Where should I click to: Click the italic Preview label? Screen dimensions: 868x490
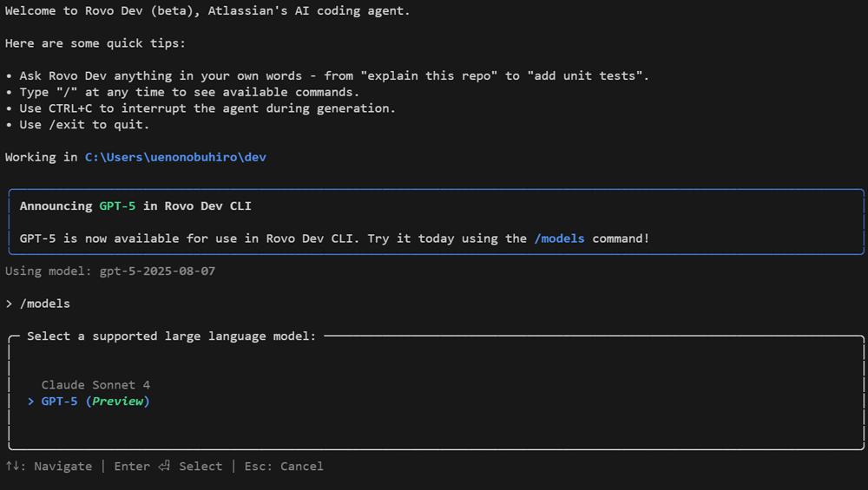pyautogui.click(x=121, y=402)
